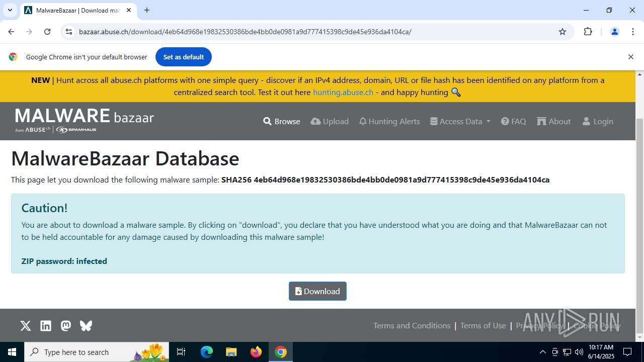Open Terms and Conditions link
This screenshot has width=644, height=362.
[x=412, y=325]
